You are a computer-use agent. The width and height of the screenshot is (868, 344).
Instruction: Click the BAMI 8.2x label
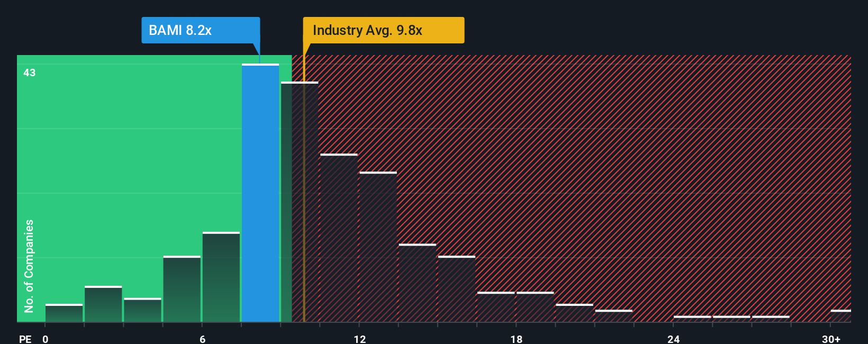click(x=201, y=30)
